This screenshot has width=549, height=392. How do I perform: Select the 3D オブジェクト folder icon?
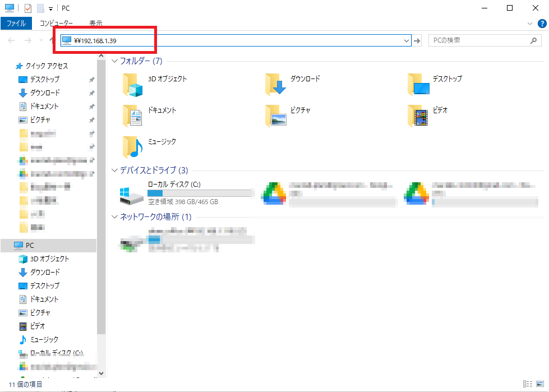(x=133, y=85)
